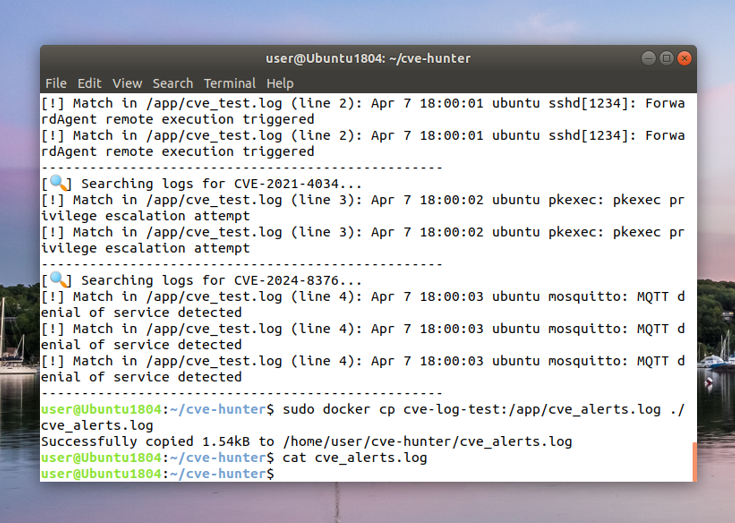Click the window title user@Ubuntu1804: ~/cve-hunter
The width and height of the screenshot is (735, 523).
tap(368, 59)
